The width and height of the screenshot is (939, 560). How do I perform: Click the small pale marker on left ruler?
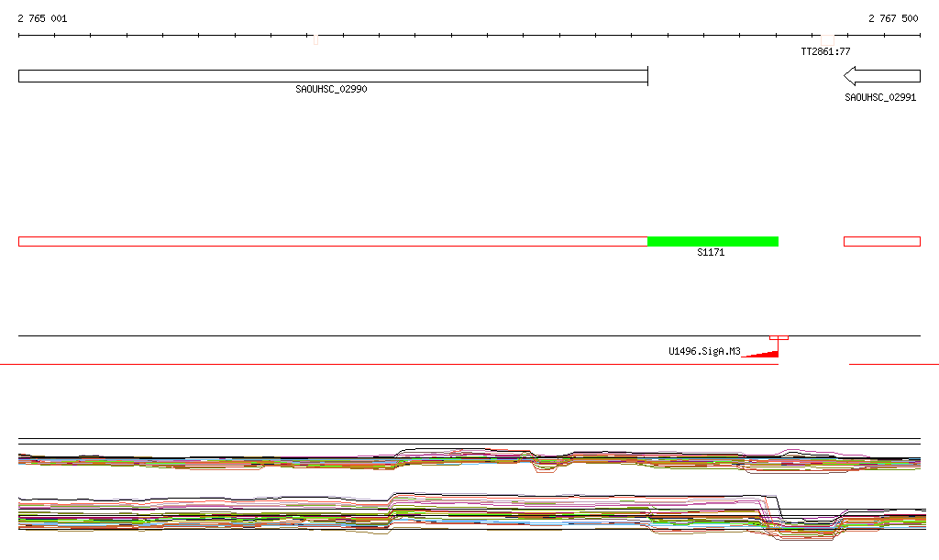click(315, 38)
